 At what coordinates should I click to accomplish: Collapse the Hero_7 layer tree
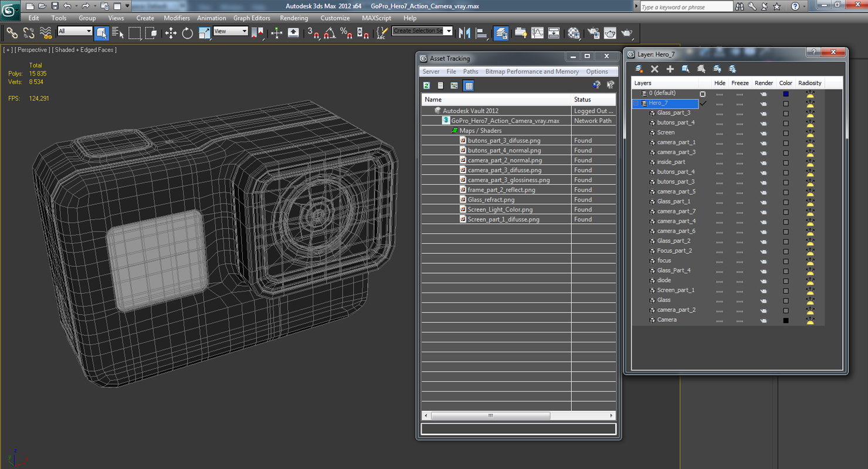pyautogui.click(x=636, y=103)
